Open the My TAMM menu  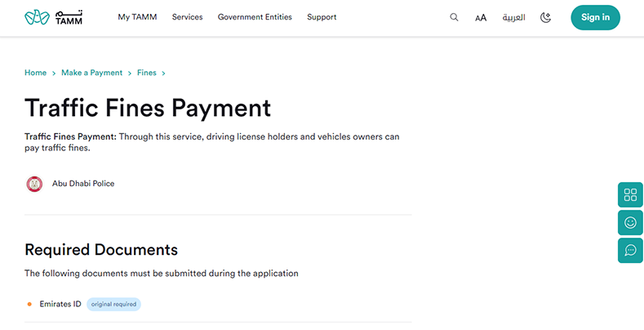pyautogui.click(x=137, y=17)
